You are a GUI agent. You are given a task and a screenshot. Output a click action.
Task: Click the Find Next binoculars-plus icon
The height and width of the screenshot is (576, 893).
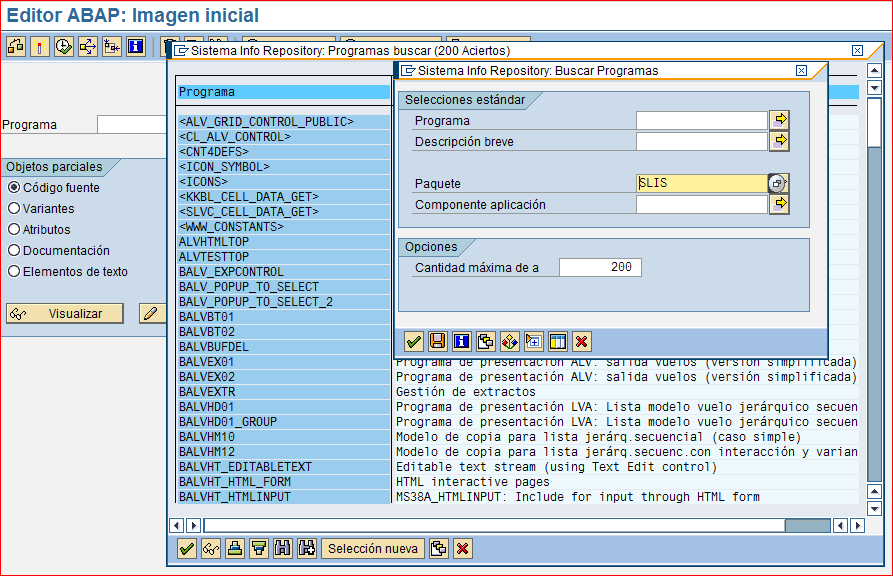click(x=307, y=548)
